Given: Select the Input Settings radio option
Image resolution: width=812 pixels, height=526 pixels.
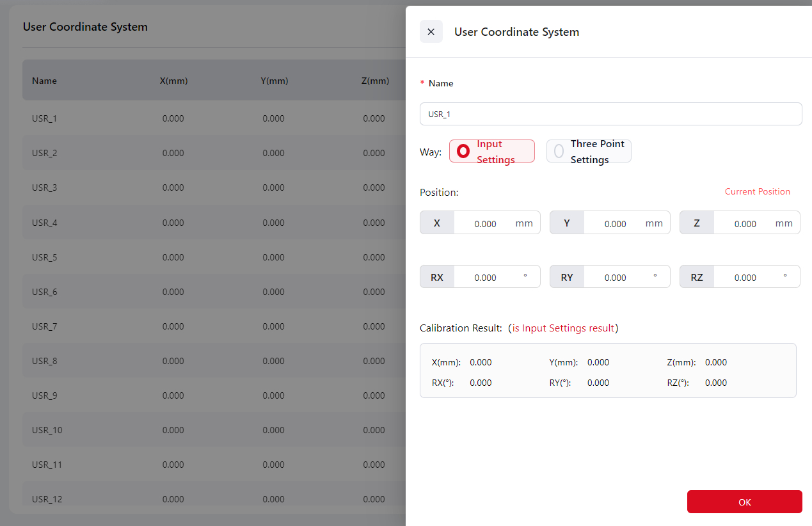Looking at the screenshot, I should [491, 152].
